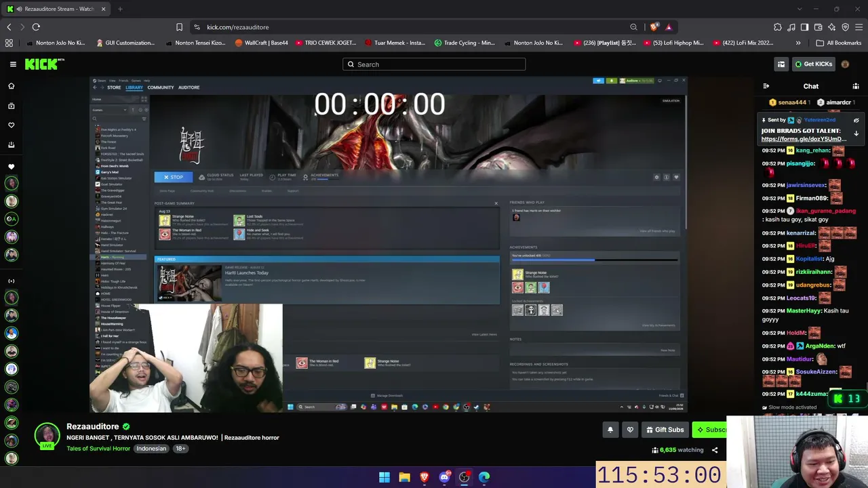
Task: Open the Windows Start menu
Action: pos(384,477)
